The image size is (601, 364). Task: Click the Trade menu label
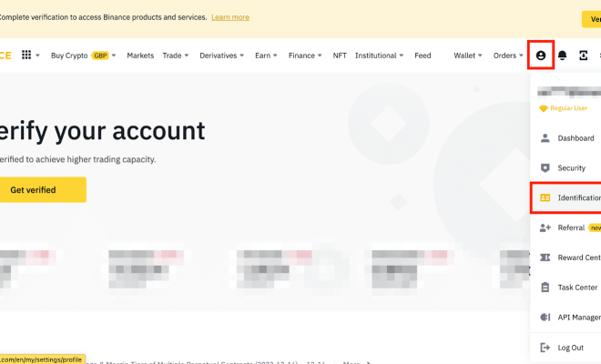pyautogui.click(x=172, y=56)
